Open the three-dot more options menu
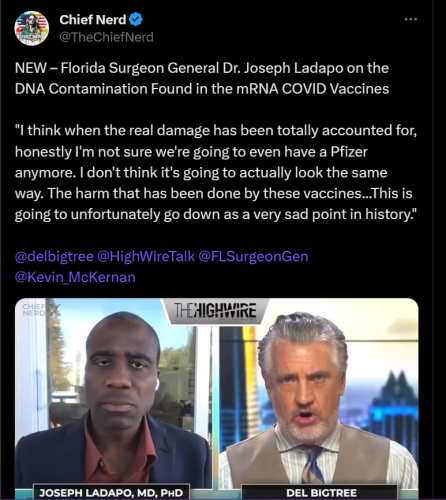This screenshot has height=500, width=446. coord(411,19)
